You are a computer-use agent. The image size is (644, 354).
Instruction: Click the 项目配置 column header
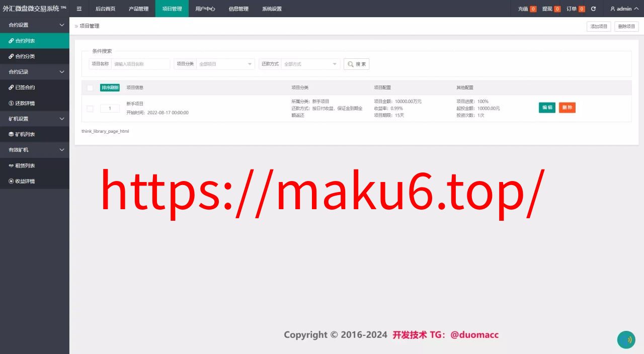(382, 87)
